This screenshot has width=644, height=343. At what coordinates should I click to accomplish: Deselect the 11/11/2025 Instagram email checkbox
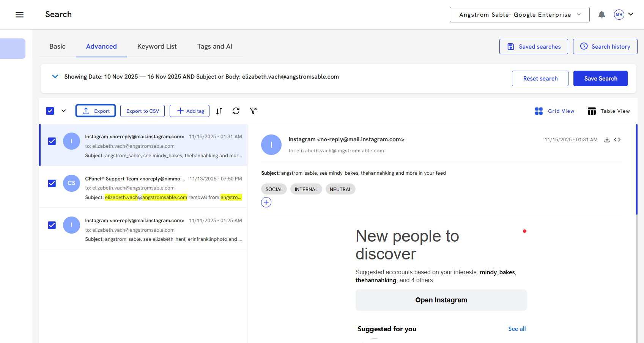tap(52, 225)
